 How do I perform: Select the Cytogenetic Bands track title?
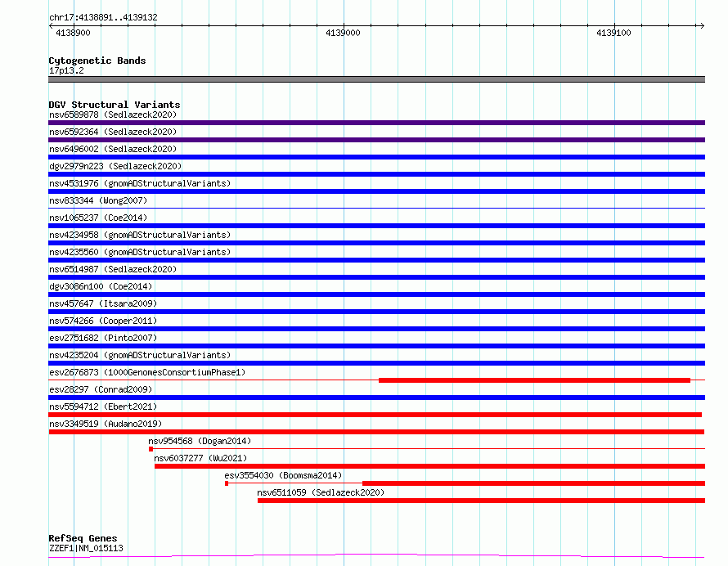pos(97,61)
